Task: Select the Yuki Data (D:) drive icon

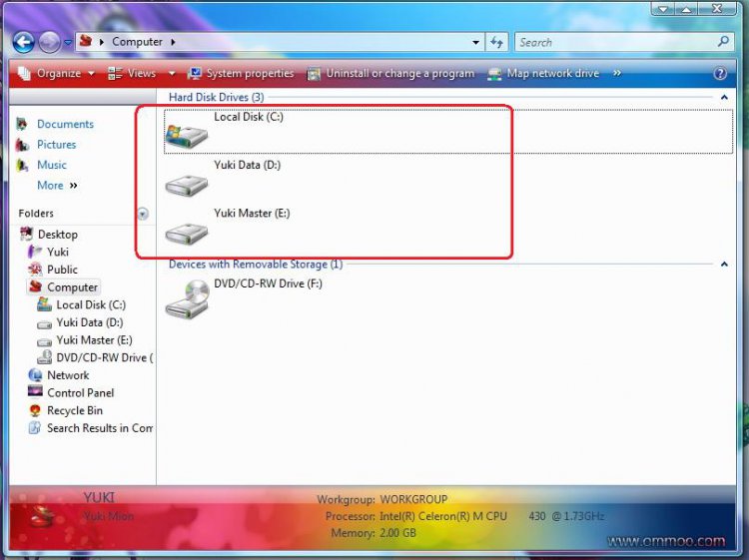Action: 187,185
